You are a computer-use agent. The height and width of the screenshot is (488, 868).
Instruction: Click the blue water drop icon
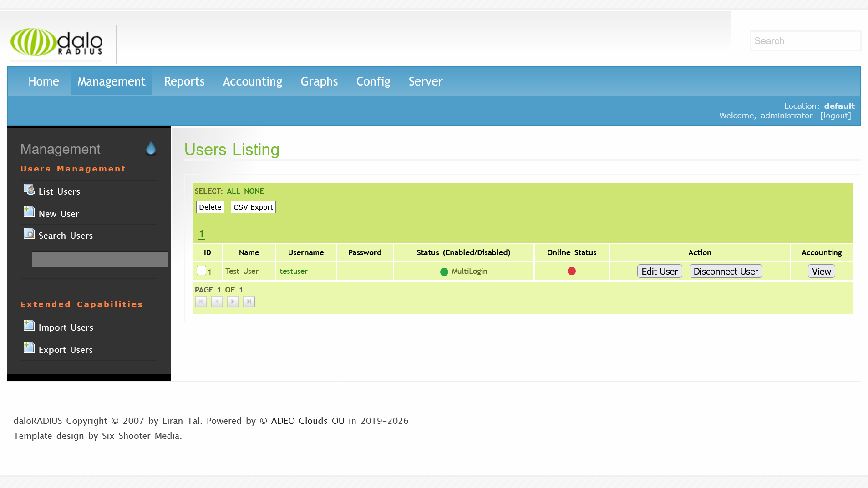151,149
